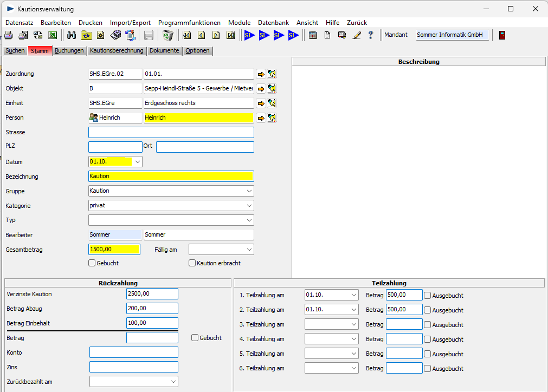Image resolution: width=548 pixels, height=392 pixels.
Task: Click into the Strasse input field
Action: [171, 133]
